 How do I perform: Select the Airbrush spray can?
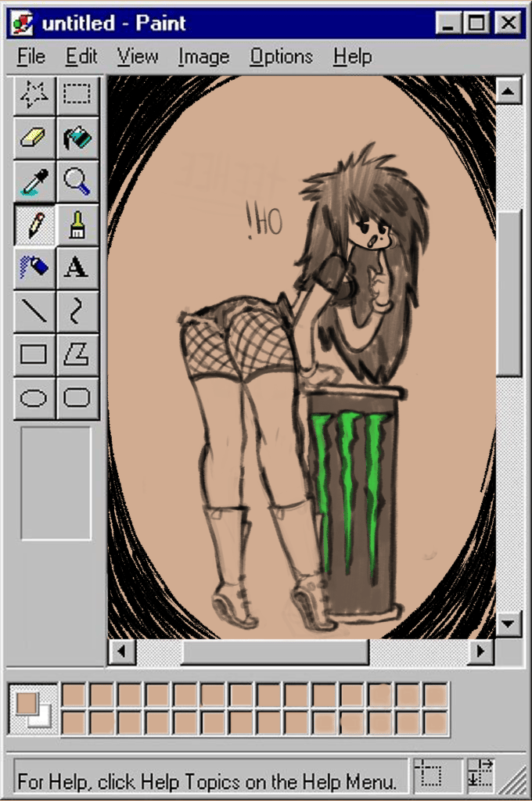pos(34,268)
